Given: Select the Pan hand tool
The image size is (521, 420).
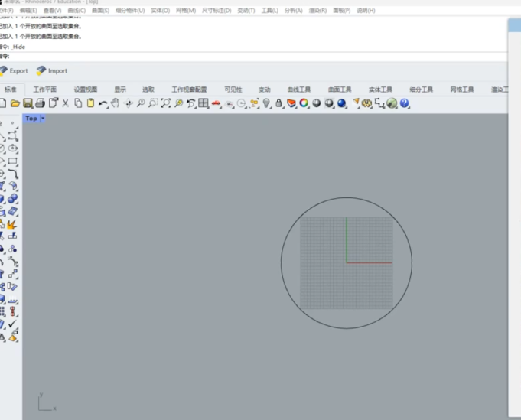Looking at the screenshot, I should click(x=116, y=103).
